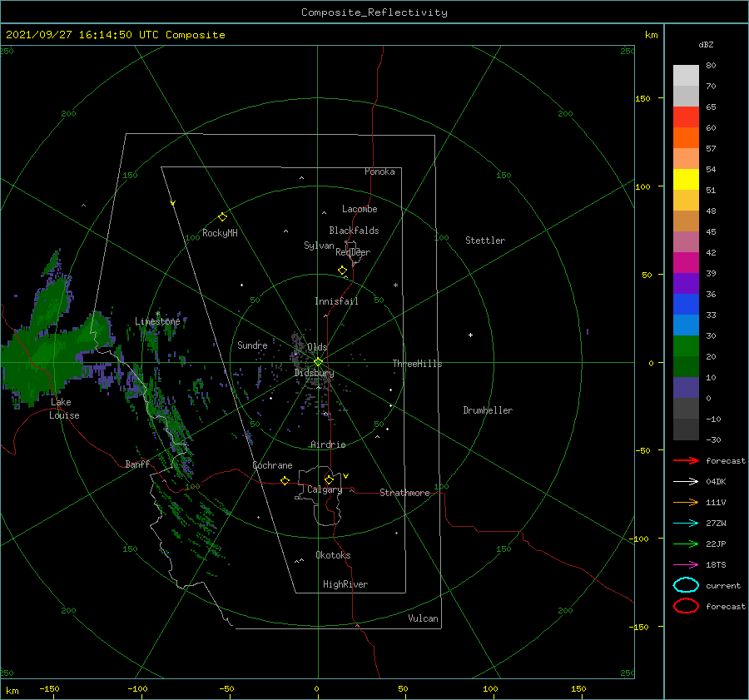Click the yellow V marker near Calgary

345,476
